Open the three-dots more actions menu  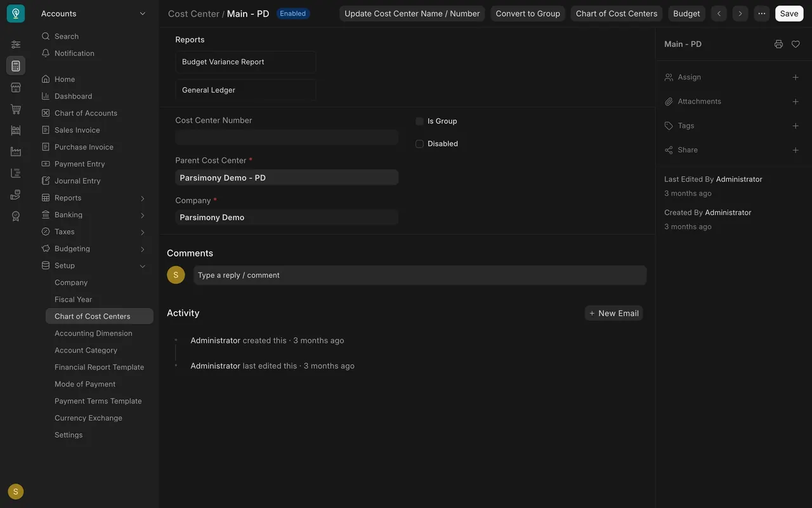[x=761, y=13]
